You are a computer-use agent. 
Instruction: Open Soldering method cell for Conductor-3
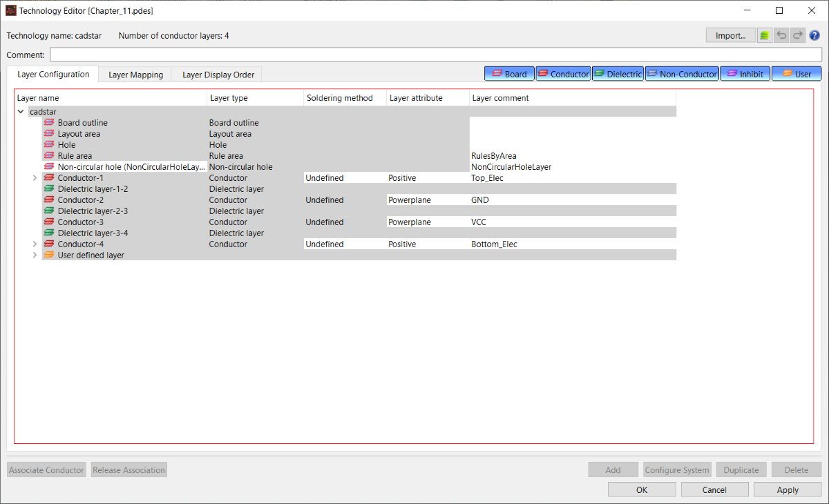pos(345,222)
